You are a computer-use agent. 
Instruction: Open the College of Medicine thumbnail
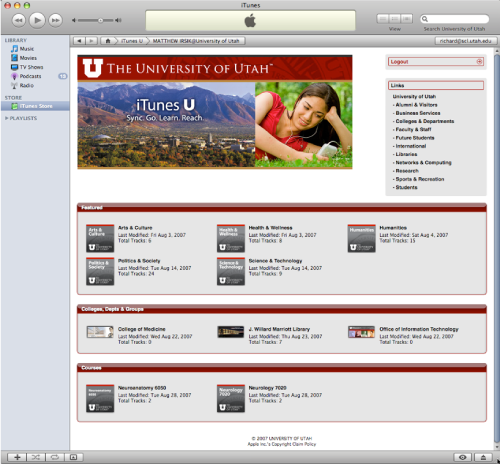pos(100,332)
